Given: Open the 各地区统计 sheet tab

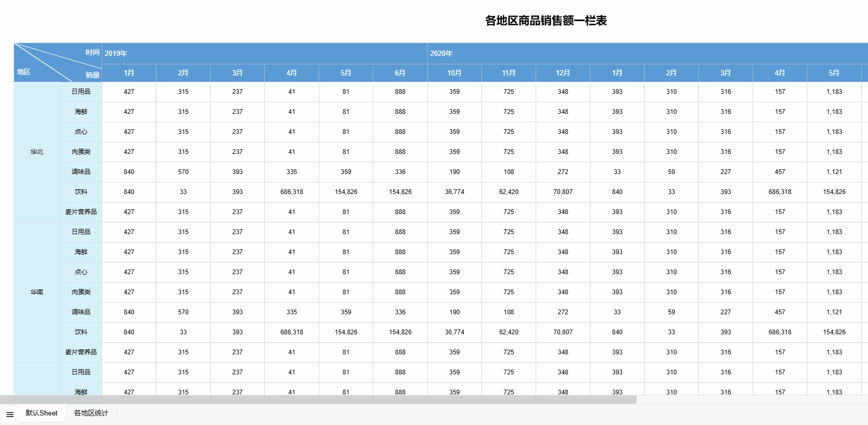Looking at the screenshot, I should tap(91, 413).
